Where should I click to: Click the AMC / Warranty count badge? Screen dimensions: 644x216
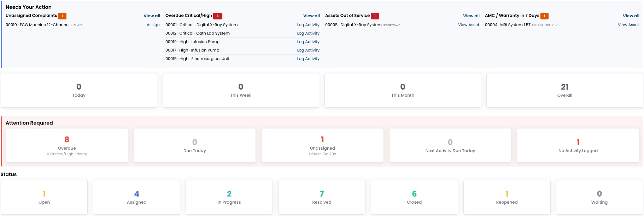pyautogui.click(x=545, y=16)
